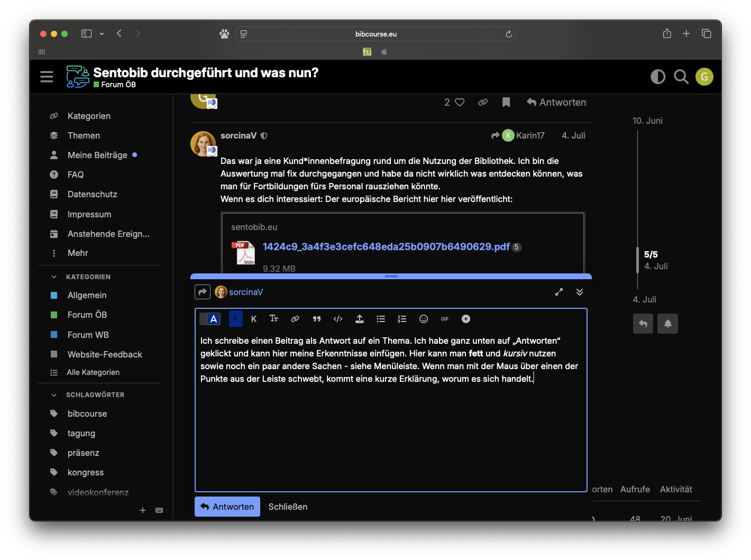Viewport: 751px width, 560px height.
Task: Open the forum search magnifier
Action: coord(681,77)
